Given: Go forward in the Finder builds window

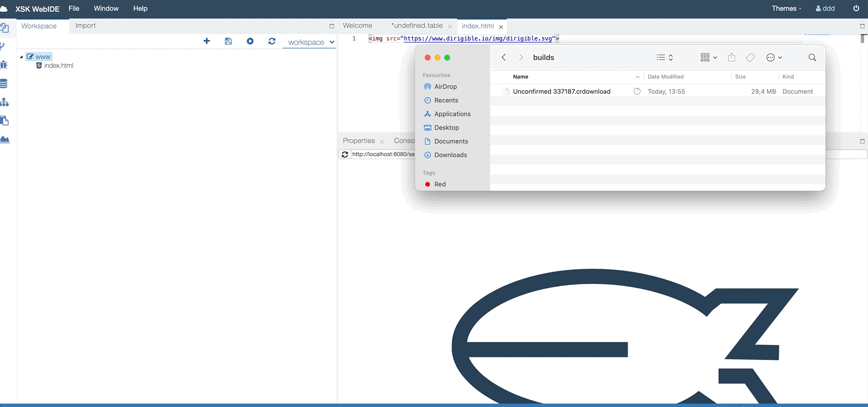Looking at the screenshot, I should tap(521, 58).
